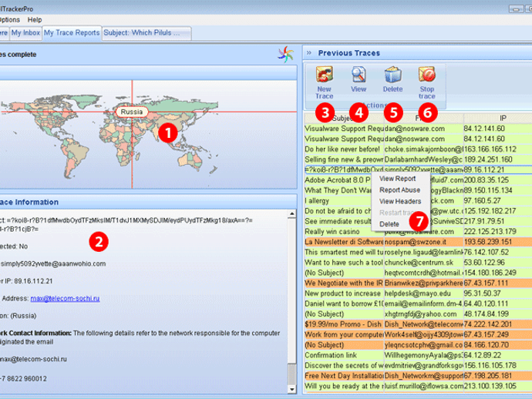This screenshot has width=532, height=399.
Task: Open the Subject: Which Piluls tab
Action: click(146, 33)
